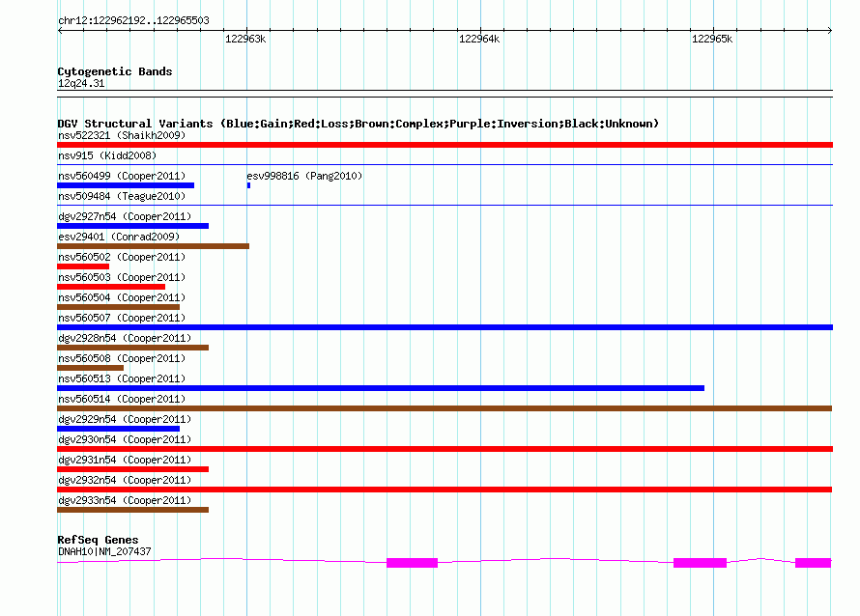Select the dgv2928n54 (Cooper2011) label
The height and width of the screenshot is (616, 860).
click(x=125, y=338)
